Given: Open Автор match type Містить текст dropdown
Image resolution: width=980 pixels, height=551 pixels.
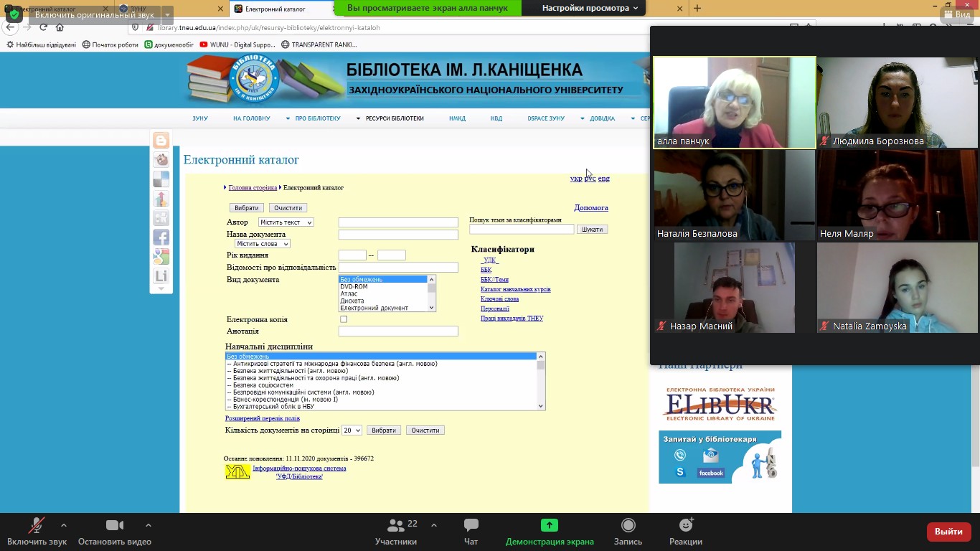Looking at the screenshot, I should (286, 222).
